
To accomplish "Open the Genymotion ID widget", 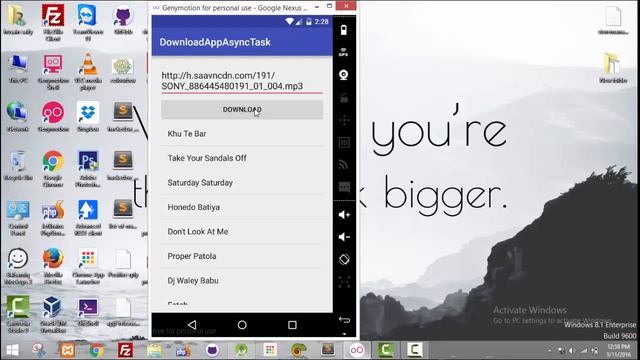I will (x=344, y=142).
